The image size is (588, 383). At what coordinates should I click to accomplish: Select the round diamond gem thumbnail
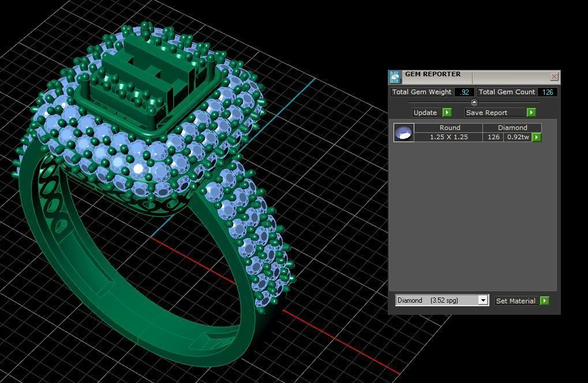[x=403, y=132]
